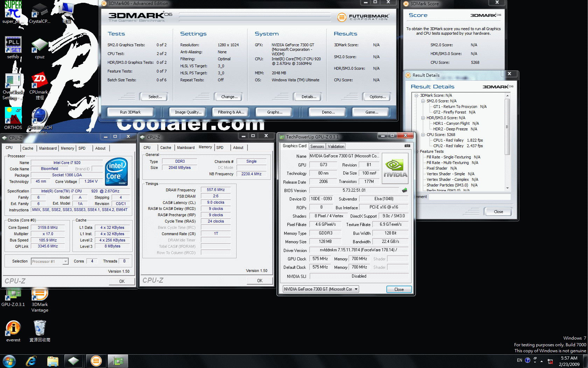Click the Windows Start orb

9,361
